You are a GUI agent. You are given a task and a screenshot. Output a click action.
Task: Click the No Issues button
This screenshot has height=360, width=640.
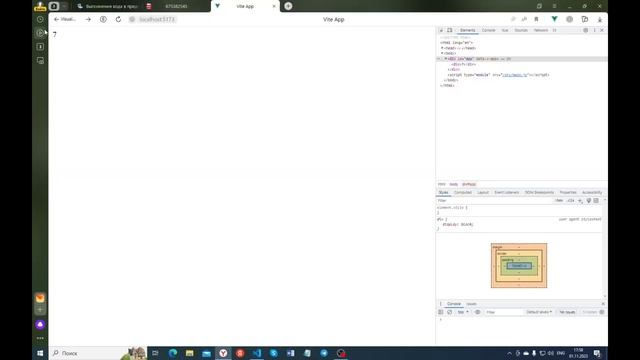coord(567,312)
